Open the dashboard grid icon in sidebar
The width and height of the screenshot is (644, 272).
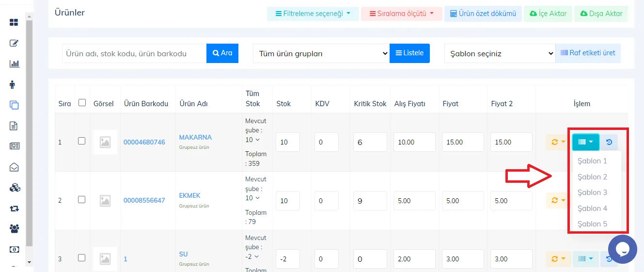[14, 22]
